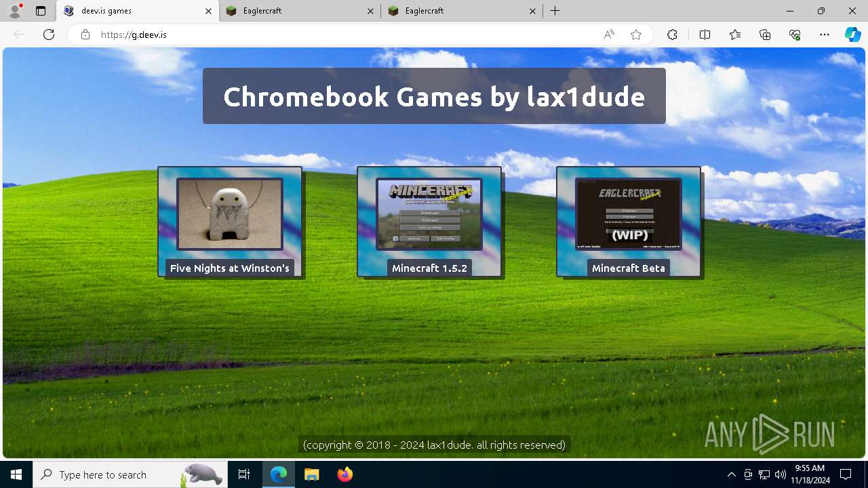
Task: Refresh the current page
Action: (x=48, y=35)
